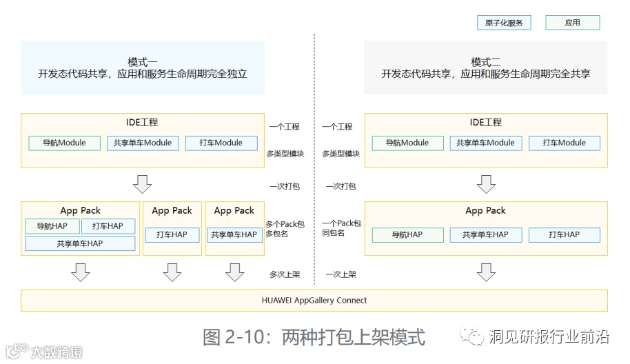Click the 多个Pack包 多包名 label
The height and width of the screenshot is (364, 630).
[285, 229]
